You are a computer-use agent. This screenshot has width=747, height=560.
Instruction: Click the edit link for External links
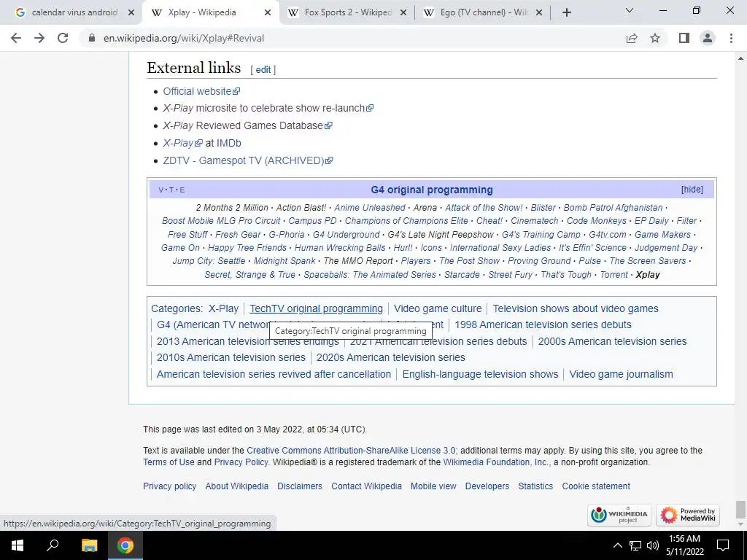point(263,70)
